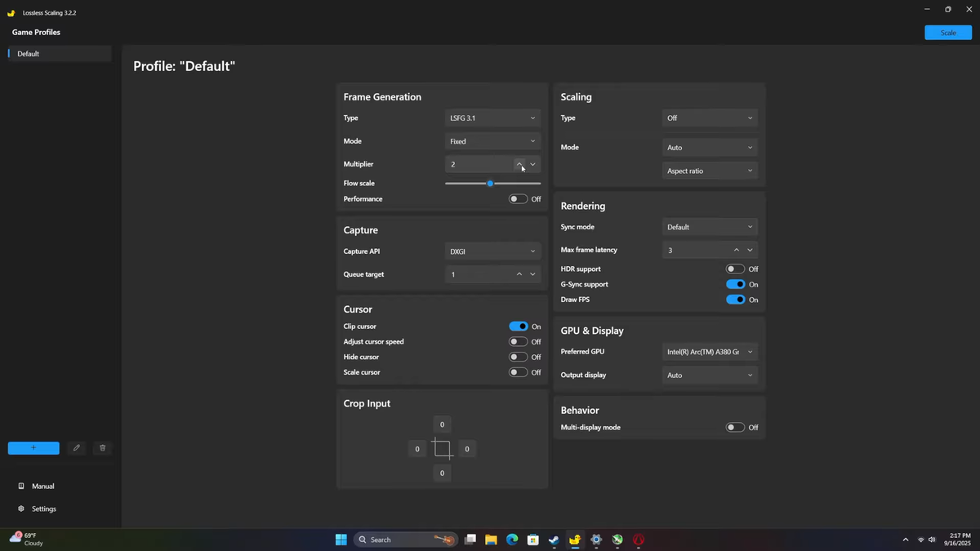Enable Adjust cursor speed toggle

coord(518,342)
